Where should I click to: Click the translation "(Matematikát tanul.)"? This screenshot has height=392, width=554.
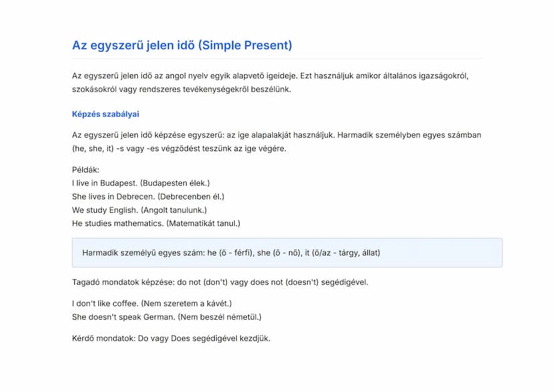(x=203, y=223)
